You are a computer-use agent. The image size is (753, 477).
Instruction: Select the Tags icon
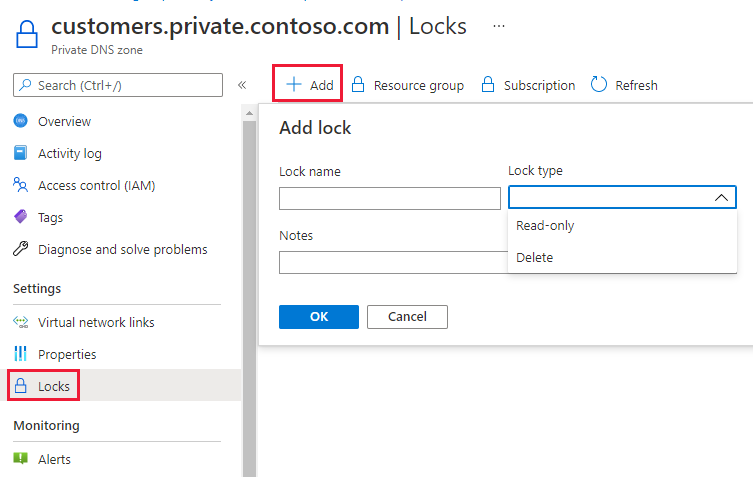[x=20, y=217]
